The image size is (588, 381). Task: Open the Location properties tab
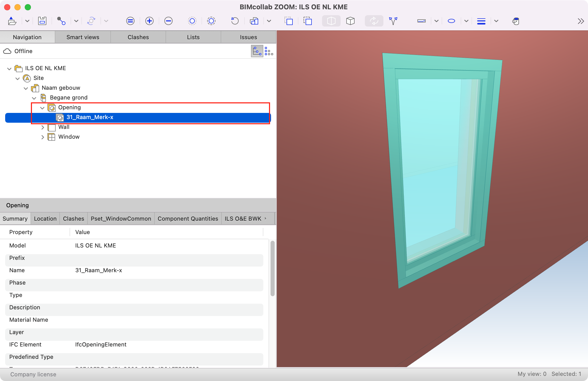pos(45,219)
